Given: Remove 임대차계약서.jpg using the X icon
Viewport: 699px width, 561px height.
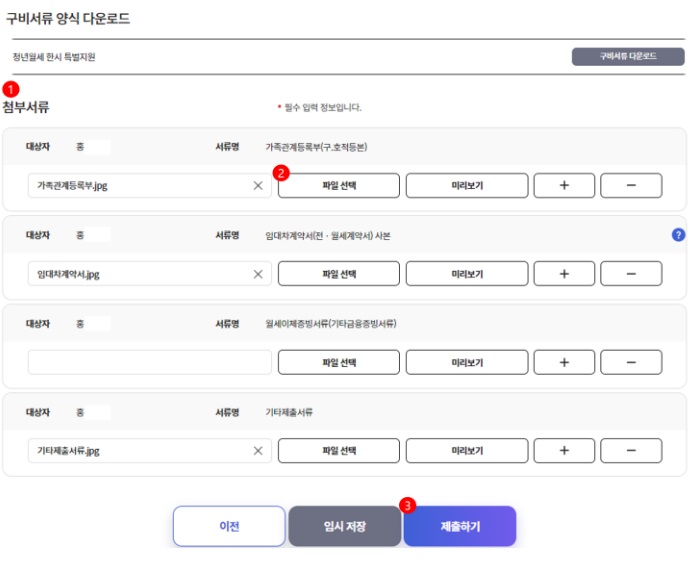Looking at the screenshot, I should click(258, 274).
